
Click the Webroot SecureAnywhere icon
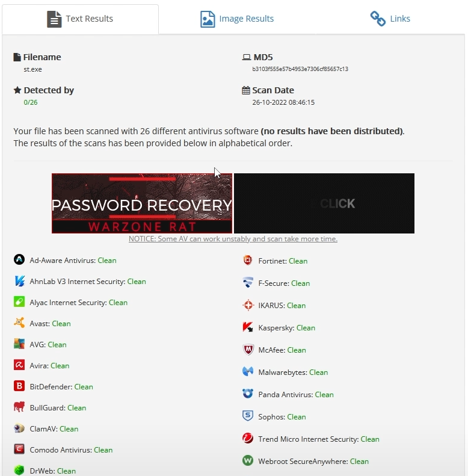tap(248, 460)
